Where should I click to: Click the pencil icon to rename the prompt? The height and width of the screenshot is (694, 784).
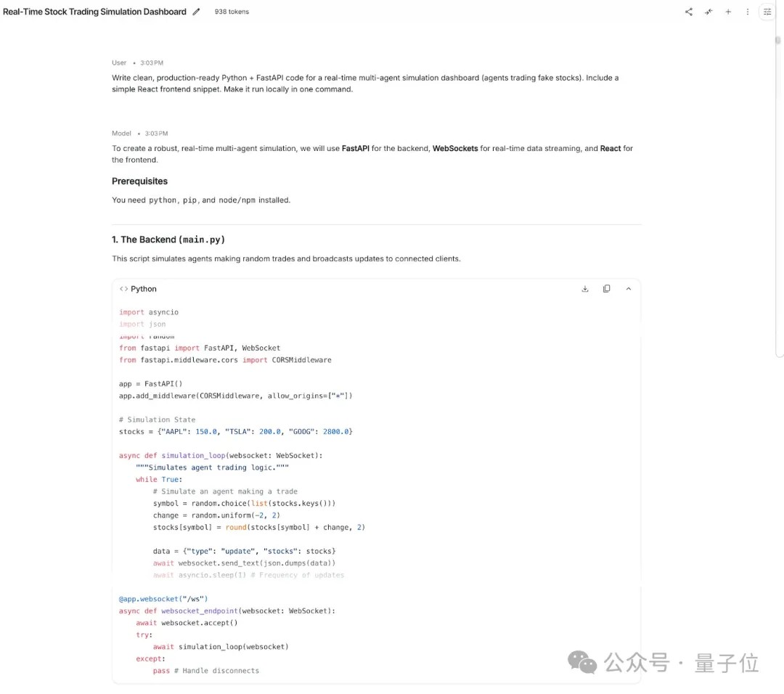[x=196, y=12]
